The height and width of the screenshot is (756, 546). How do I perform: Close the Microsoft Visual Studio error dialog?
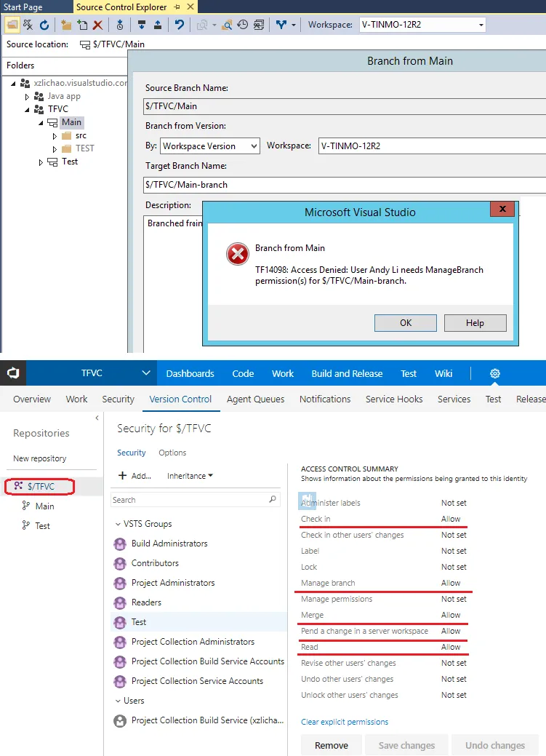(502, 209)
